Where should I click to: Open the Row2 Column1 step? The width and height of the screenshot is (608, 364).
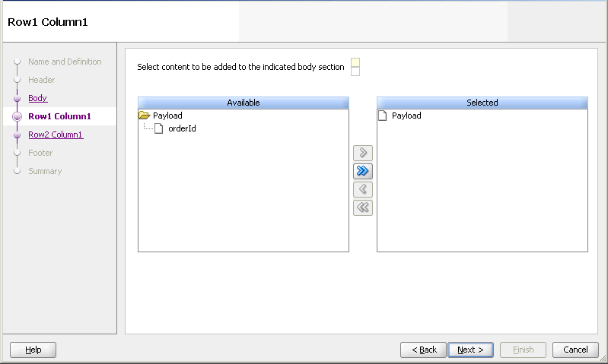pos(56,135)
